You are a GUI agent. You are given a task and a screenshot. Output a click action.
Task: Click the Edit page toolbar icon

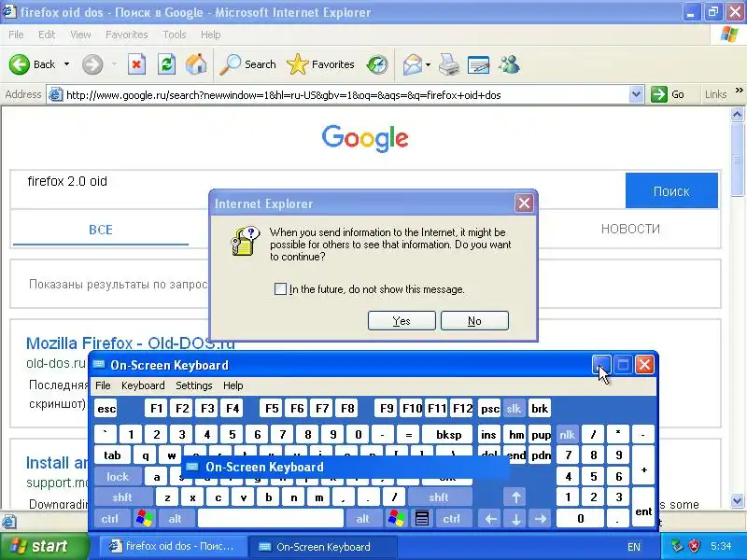[479, 64]
